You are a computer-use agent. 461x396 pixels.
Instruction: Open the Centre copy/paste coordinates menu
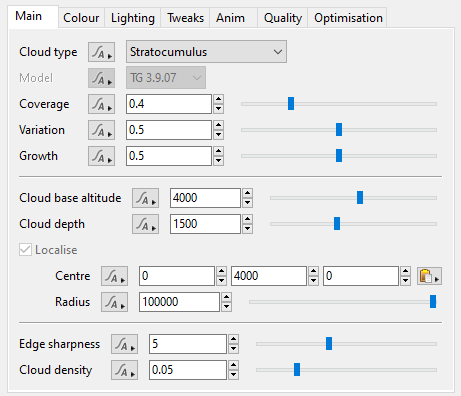429,276
